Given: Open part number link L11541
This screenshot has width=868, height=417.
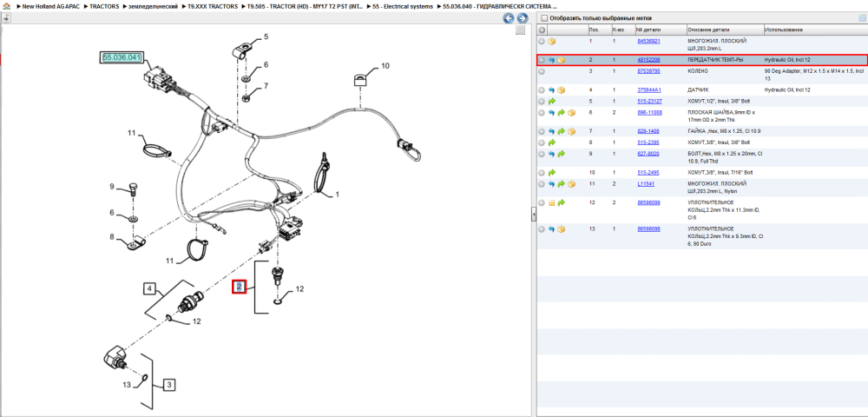Looking at the screenshot, I should [x=646, y=184].
